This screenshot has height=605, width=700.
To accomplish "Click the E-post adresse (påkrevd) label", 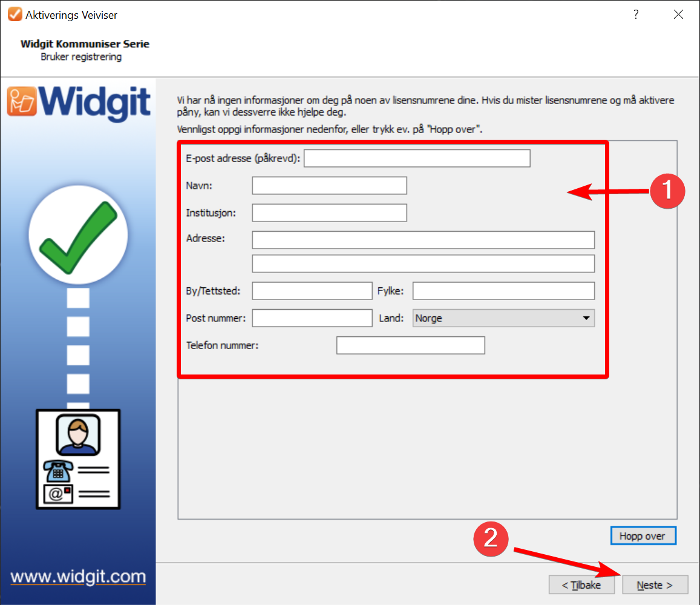I will 243,159.
